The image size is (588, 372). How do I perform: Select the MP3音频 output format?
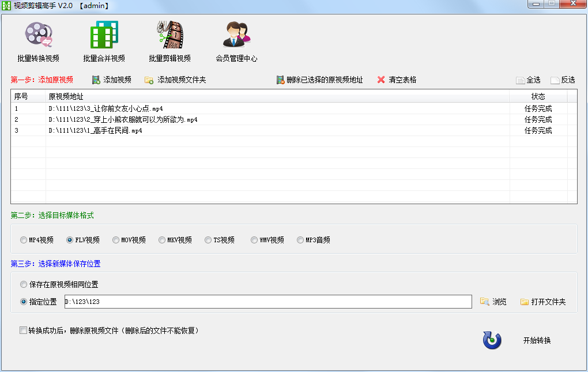click(x=300, y=240)
